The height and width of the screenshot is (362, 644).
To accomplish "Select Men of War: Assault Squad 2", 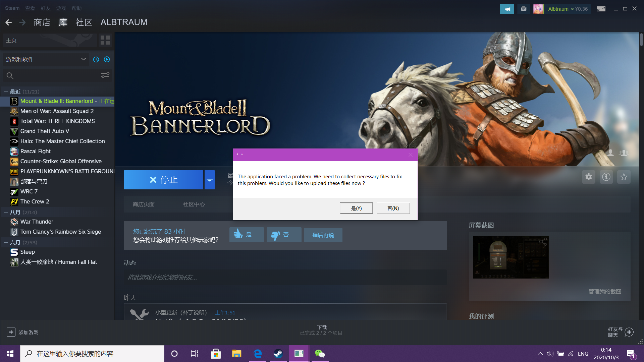I will click(58, 111).
